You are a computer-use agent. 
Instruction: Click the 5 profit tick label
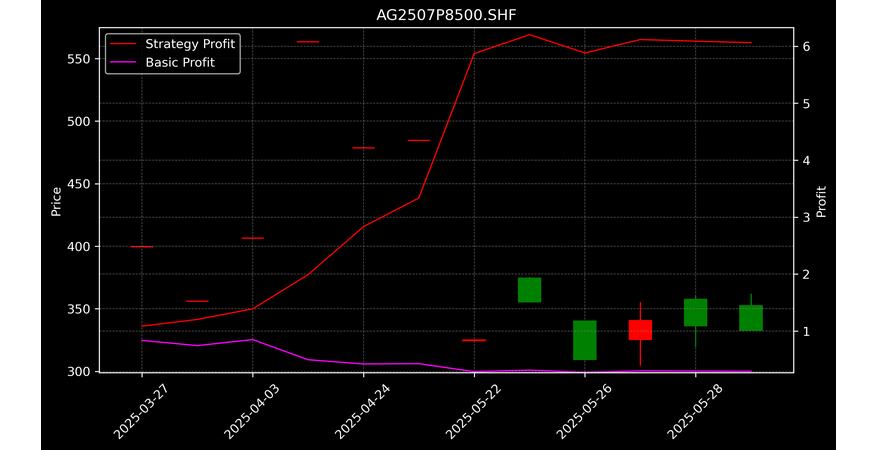(806, 104)
